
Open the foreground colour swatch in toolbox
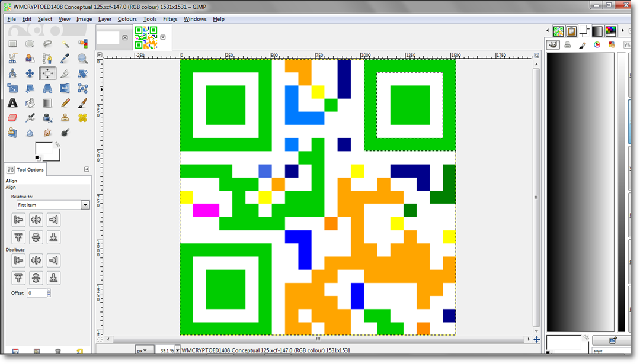[x=44, y=149]
